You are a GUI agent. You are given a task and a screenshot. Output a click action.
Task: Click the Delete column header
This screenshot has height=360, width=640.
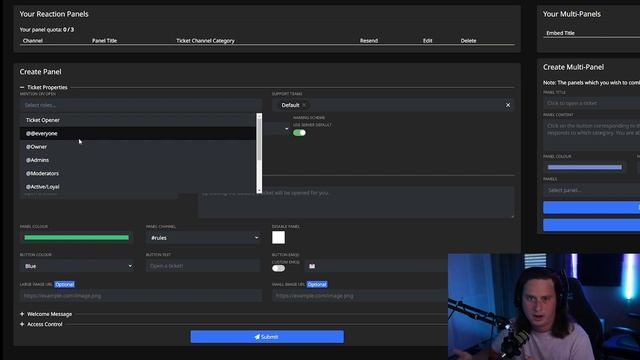point(469,40)
